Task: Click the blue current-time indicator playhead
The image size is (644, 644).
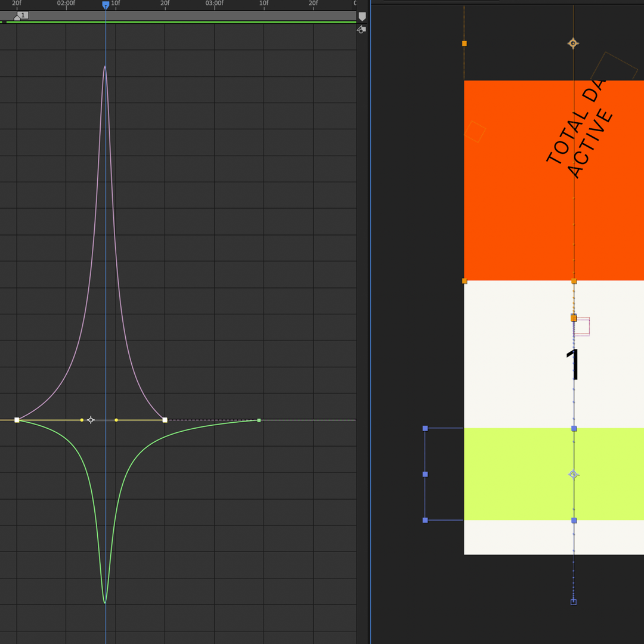Action: point(106,5)
